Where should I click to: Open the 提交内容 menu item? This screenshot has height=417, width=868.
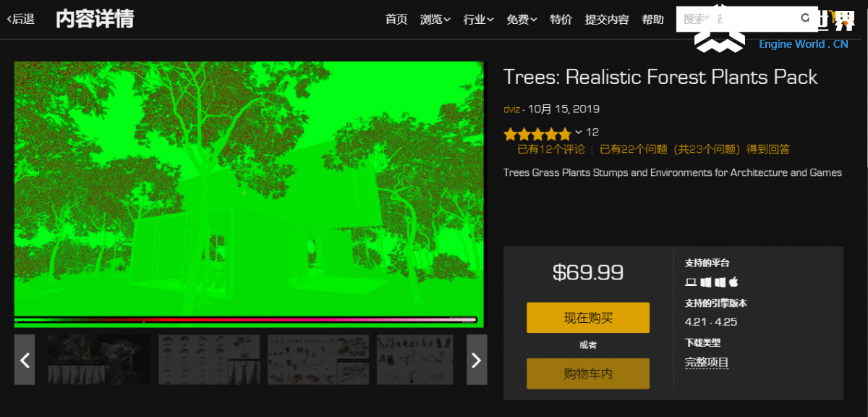607,20
